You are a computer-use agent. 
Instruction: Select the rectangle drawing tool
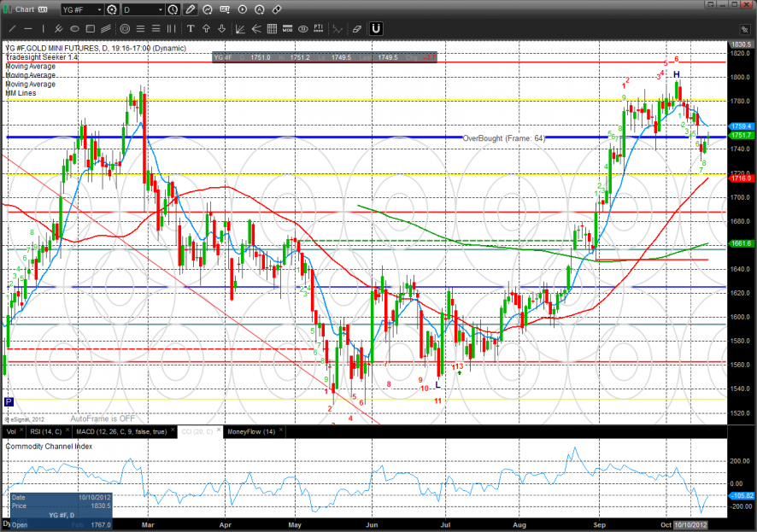point(90,29)
